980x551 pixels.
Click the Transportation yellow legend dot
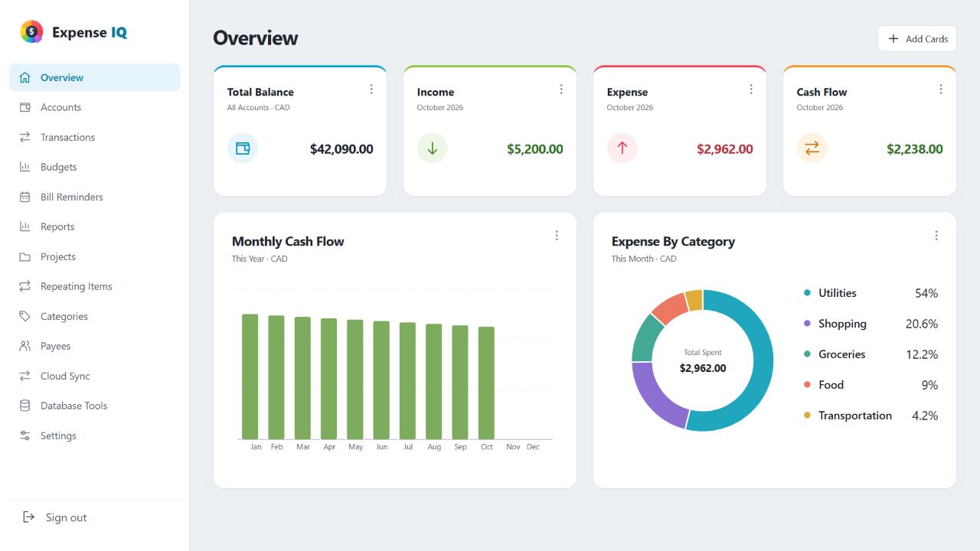click(x=807, y=416)
